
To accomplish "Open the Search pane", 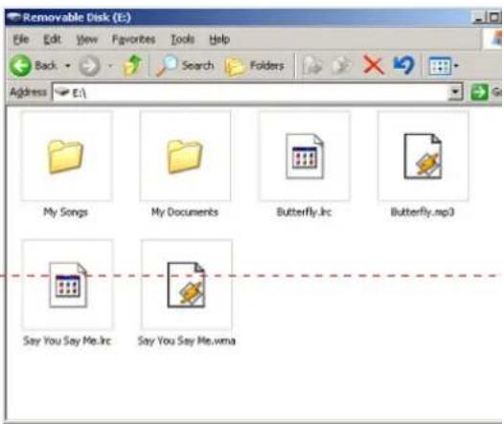I will (185, 65).
